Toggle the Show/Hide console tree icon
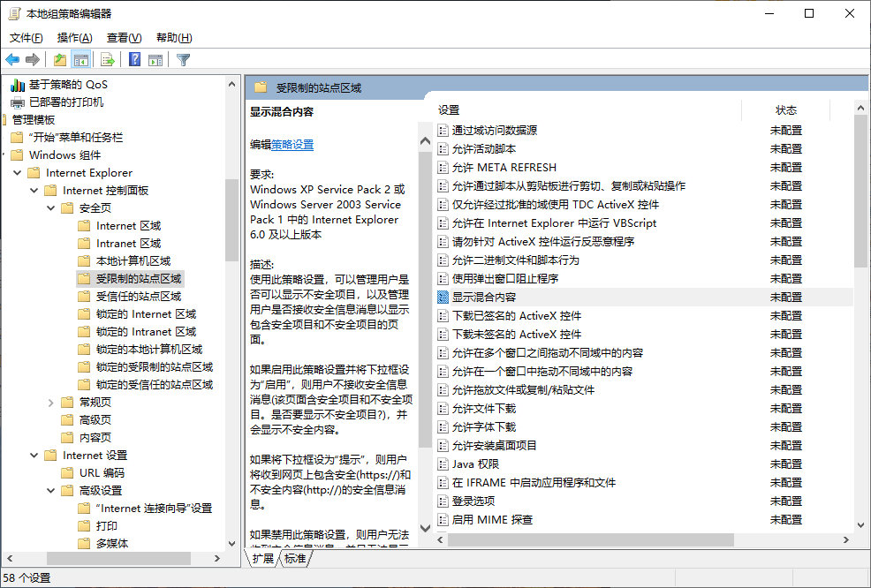This screenshot has height=588, width=871. click(x=81, y=59)
